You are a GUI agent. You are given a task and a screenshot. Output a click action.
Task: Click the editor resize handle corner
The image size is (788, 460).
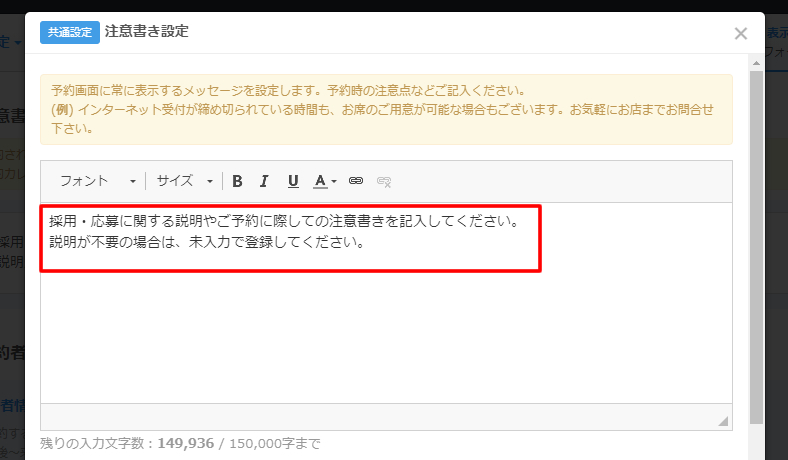[x=723, y=422]
